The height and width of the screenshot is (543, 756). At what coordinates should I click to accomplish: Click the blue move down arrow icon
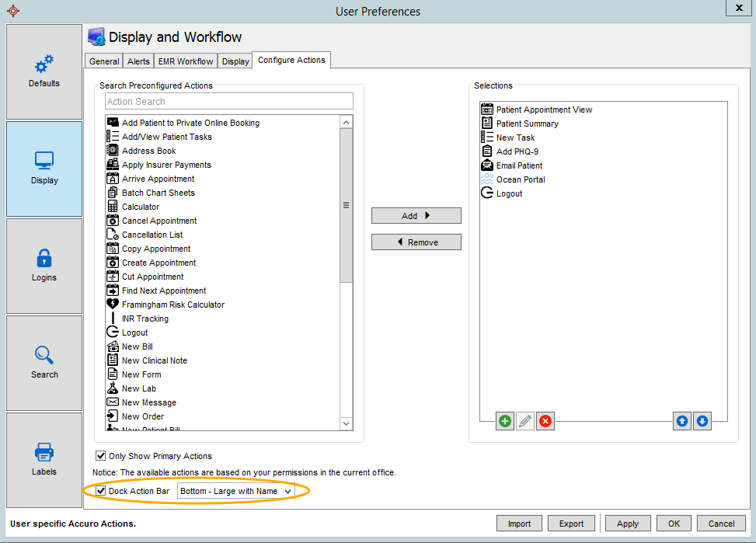coord(702,421)
